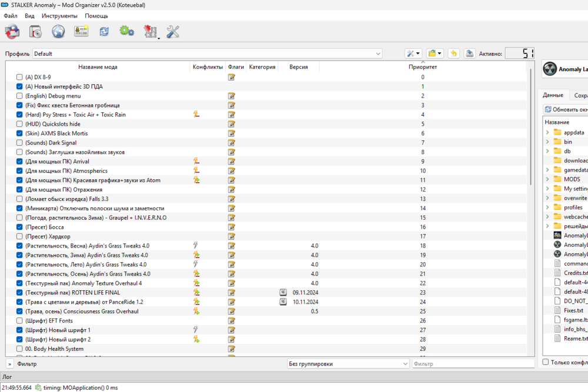Click the restore backup yellow arrow icon
588x392 pixels.
pos(453,53)
